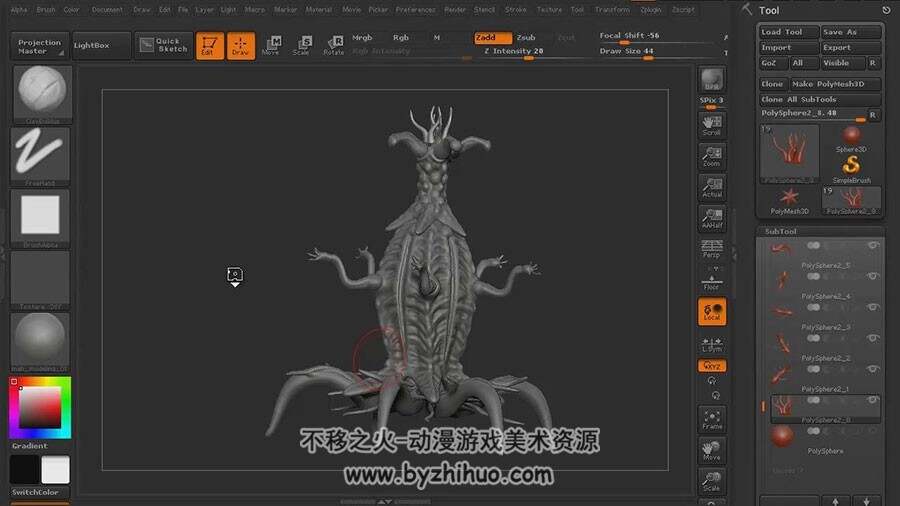Select the Scale transform icon in top shelf
The height and width of the screenshot is (506, 900).
[301, 45]
